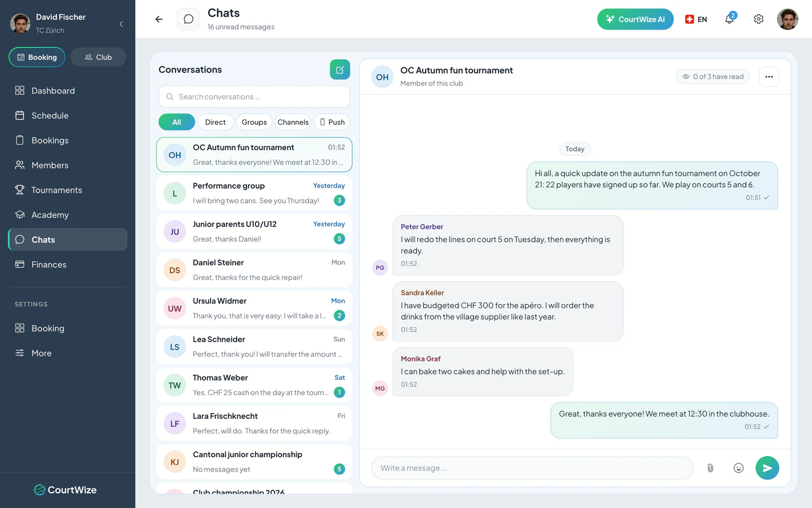This screenshot has height=508, width=812.
Task: Open the Cantonal junior championship conversation
Action: click(254, 462)
